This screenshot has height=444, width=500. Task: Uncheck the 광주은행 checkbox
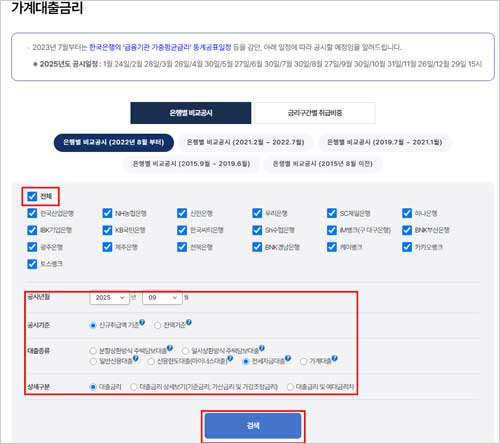(32, 247)
